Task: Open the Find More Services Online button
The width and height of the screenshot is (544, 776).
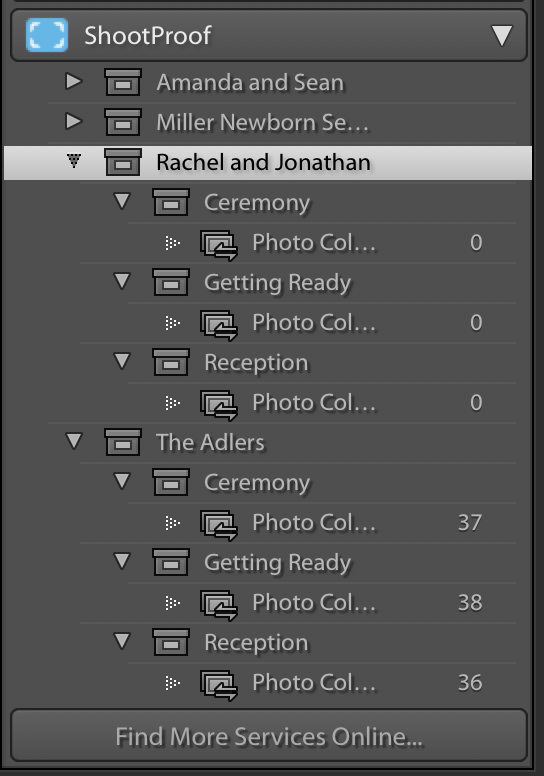Action: click(269, 735)
